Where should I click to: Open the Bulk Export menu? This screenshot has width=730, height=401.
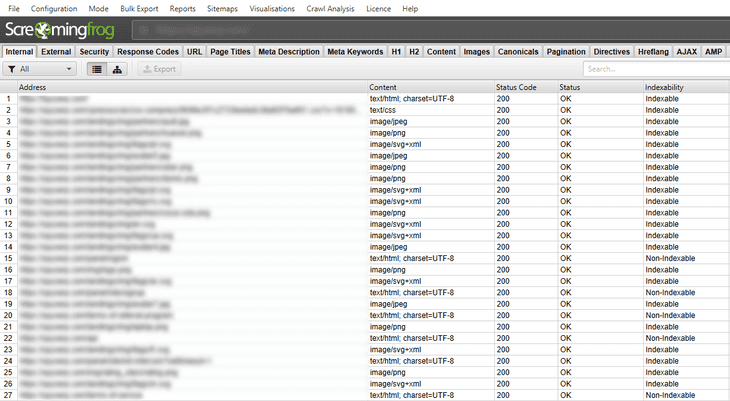[x=140, y=8]
